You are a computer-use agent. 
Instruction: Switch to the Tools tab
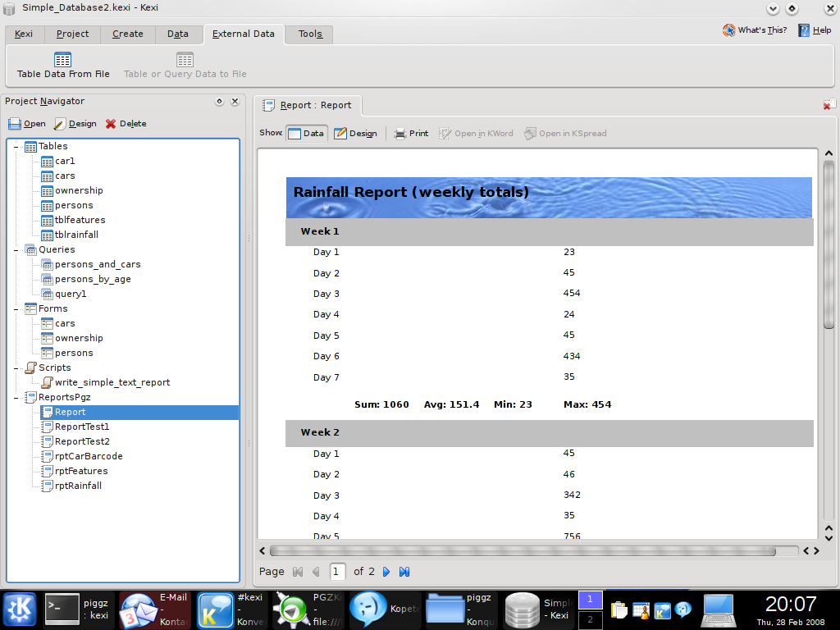point(310,34)
